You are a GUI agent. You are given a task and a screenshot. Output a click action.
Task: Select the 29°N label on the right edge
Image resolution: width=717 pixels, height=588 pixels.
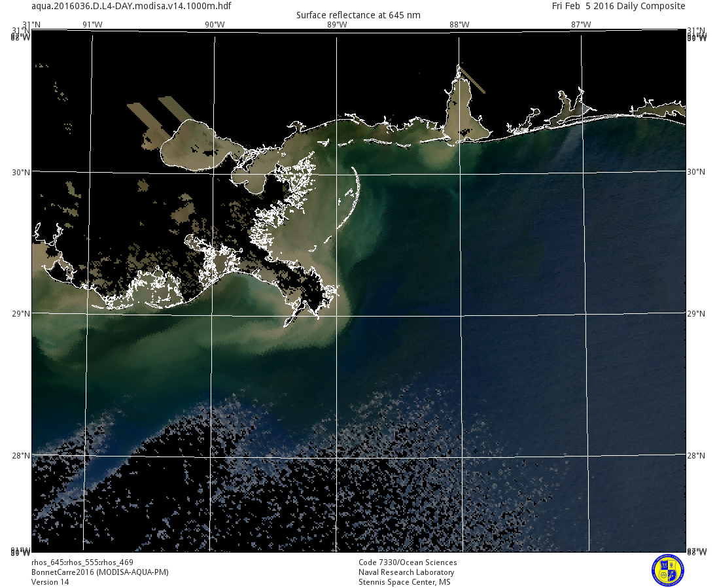coord(696,314)
